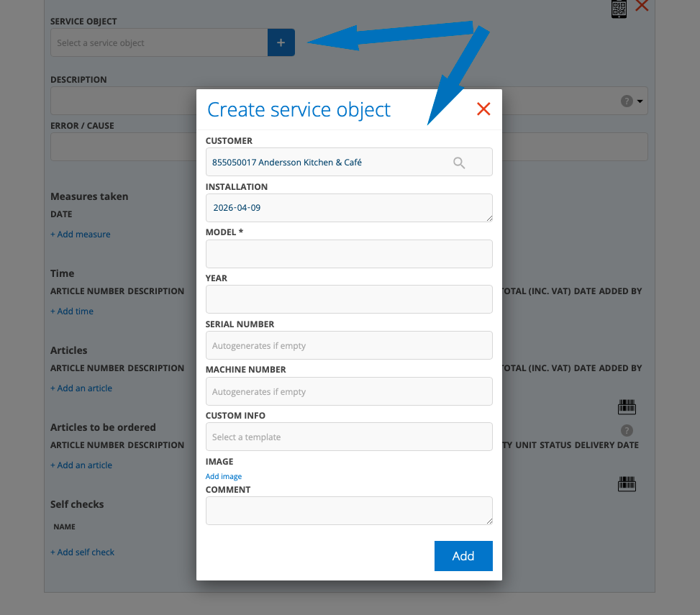
Task: Click the barcode icon in Articles section
Action: coord(627,408)
